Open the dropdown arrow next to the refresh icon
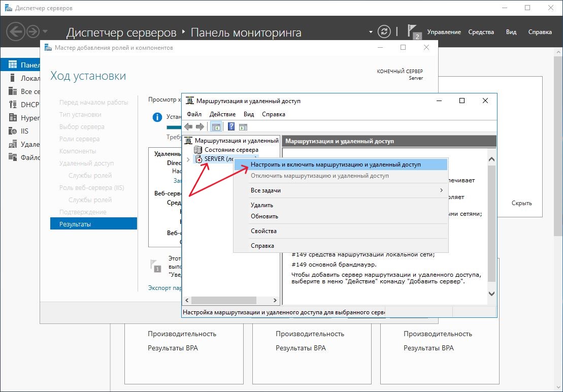 coord(371,32)
